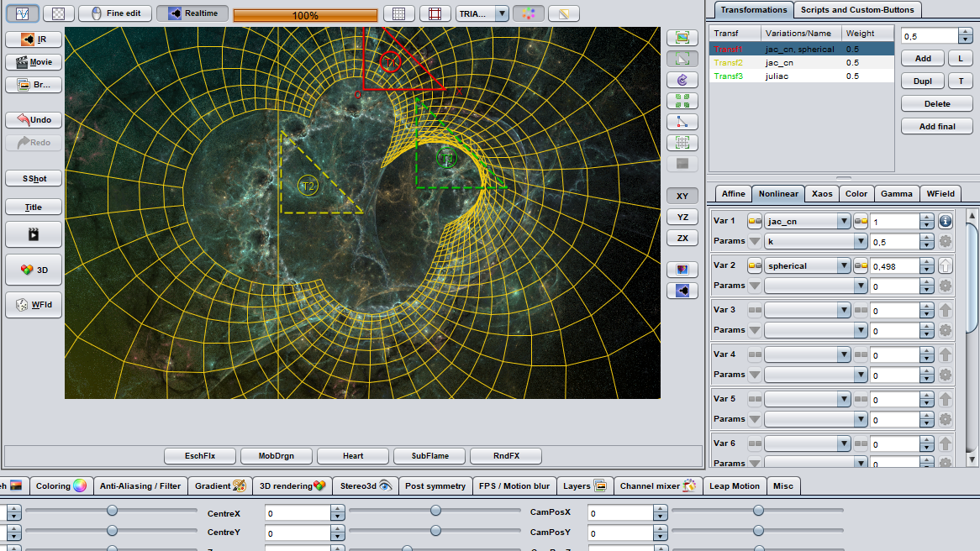
Task: Click the edit triangle points tool icon
Action: 682,122
